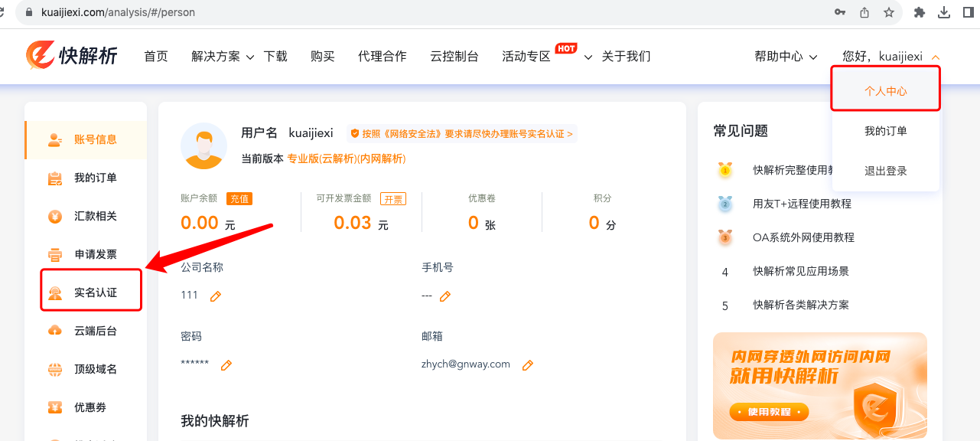
Task: Click the 开票 invoice button
Action: click(x=393, y=198)
